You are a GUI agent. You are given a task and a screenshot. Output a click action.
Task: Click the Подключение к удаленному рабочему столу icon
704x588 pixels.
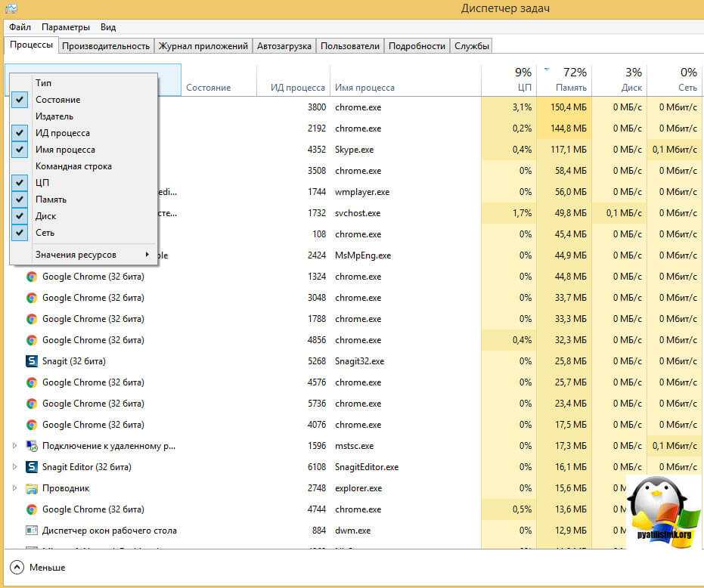32,446
